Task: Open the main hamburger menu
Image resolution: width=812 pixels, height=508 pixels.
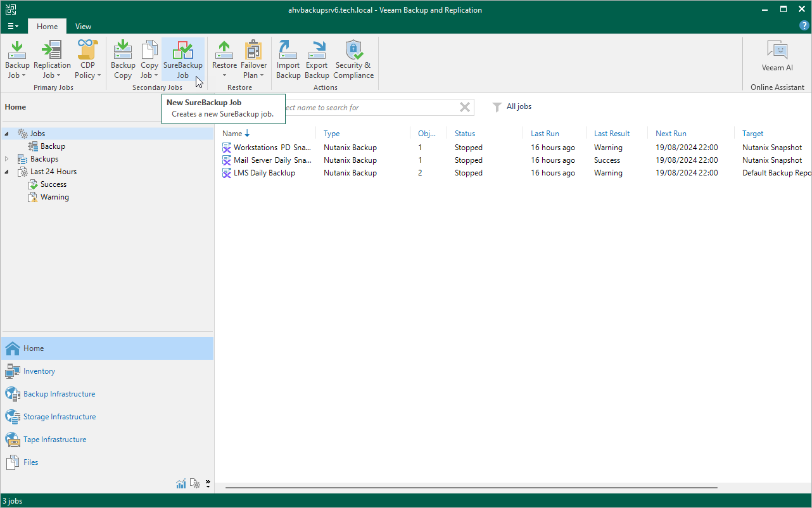Action: point(13,27)
